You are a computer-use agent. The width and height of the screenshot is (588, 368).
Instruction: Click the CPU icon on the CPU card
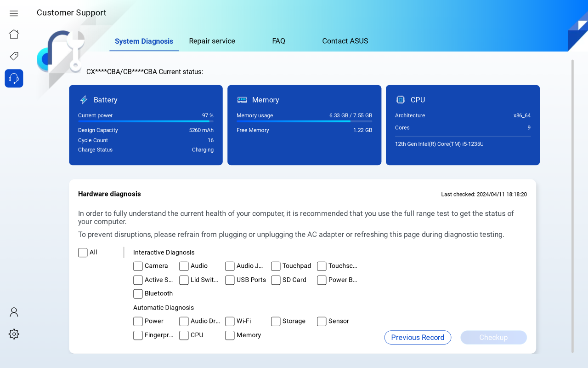coord(399,99)
